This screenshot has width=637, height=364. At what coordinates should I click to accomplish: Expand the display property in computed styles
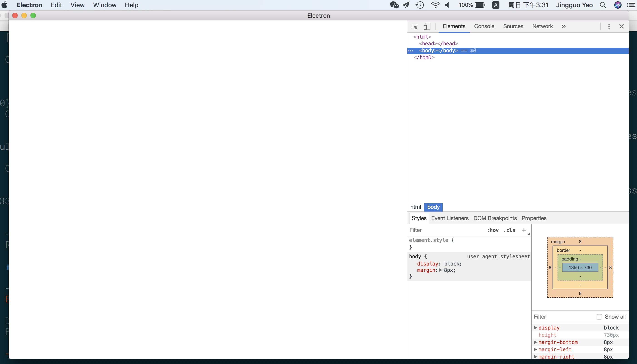coord(536,327)
